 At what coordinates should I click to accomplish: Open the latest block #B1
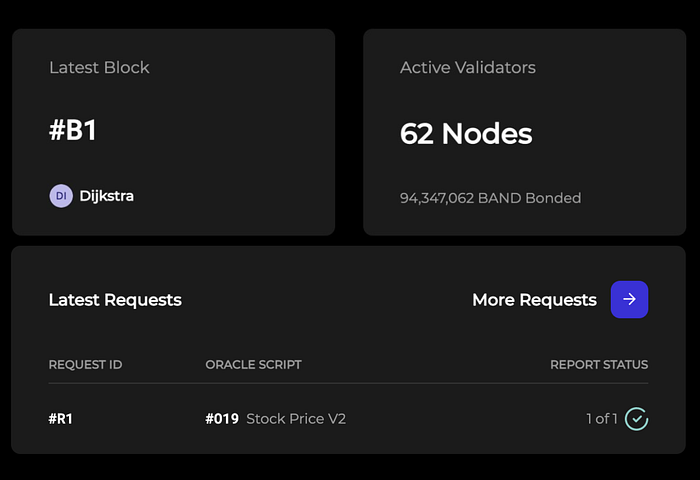click(72, 130)
